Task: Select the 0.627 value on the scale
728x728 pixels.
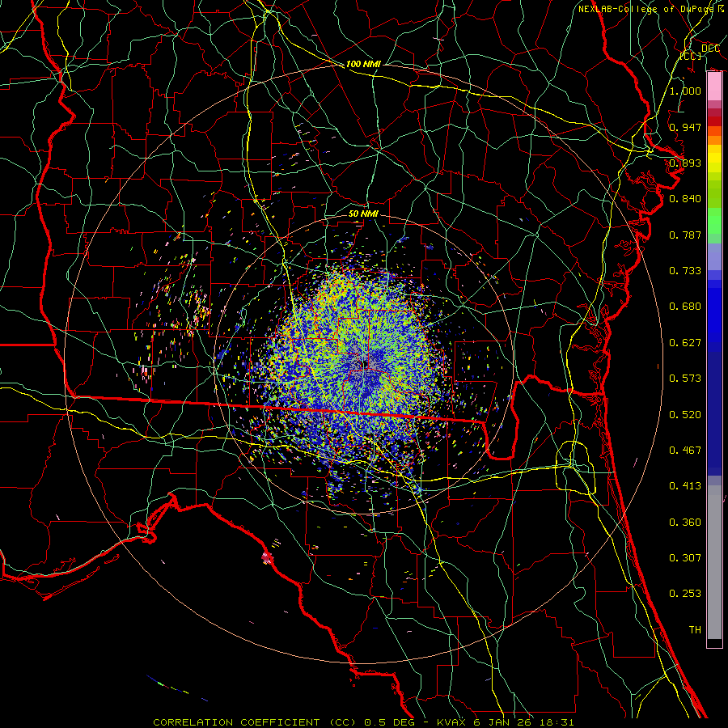Action: click(685, 343)
